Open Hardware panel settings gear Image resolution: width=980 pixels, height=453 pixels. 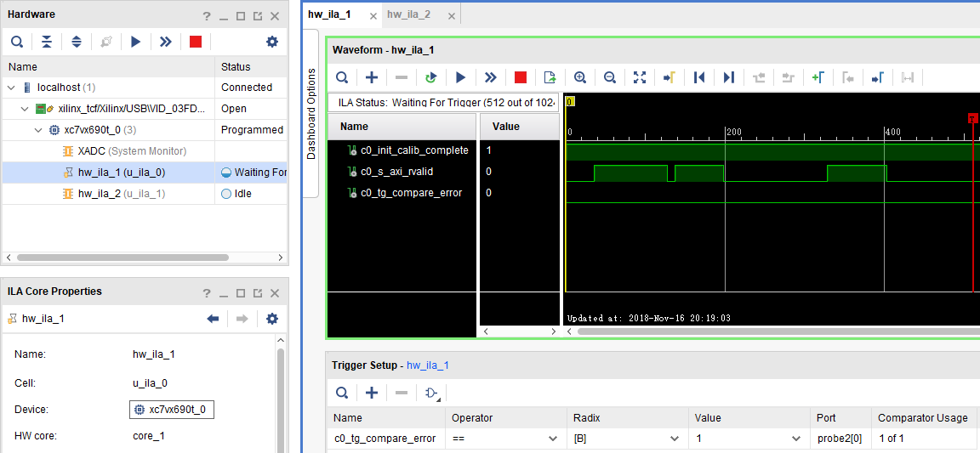272,42
